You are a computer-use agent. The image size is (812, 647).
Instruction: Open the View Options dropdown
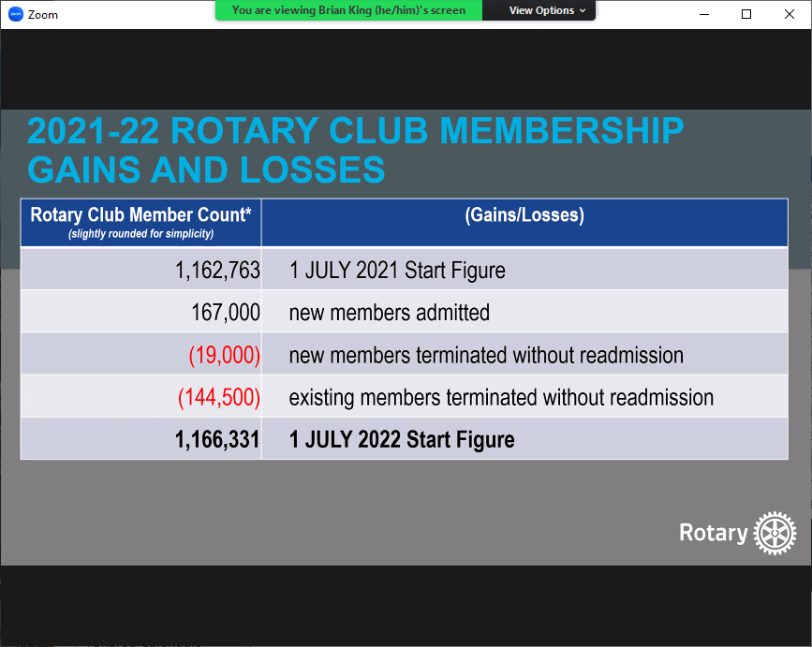coord(547,10)
